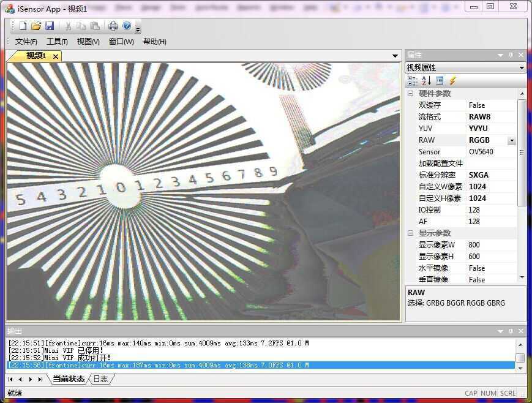The image size is (532, 403).
Task: Open 属性 panel window position menu
Action: [500, 55]
